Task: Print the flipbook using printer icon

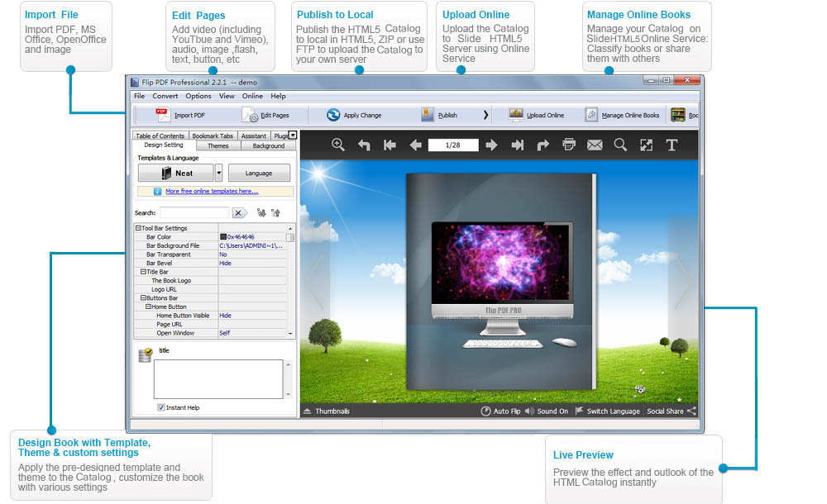Action: click(569, 145)
